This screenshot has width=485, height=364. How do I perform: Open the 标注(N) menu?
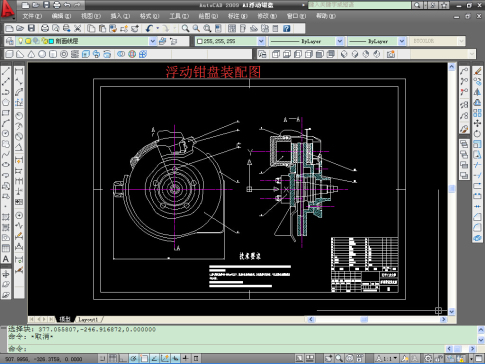click(237, 16)
